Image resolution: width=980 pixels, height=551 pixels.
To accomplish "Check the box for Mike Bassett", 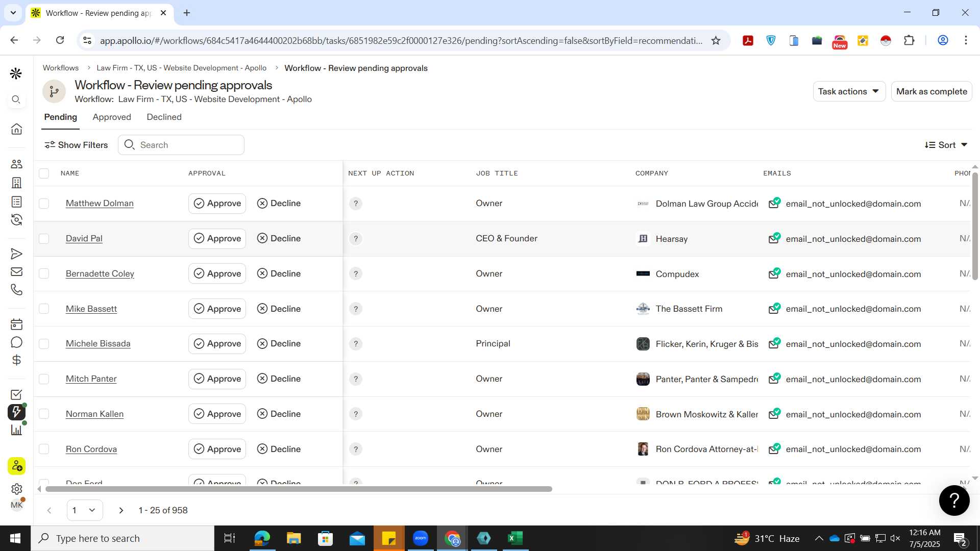I will click(x=44, y=309).
